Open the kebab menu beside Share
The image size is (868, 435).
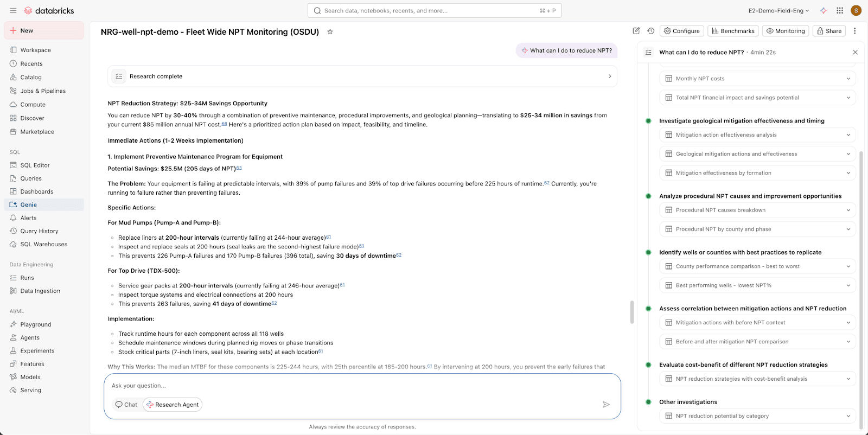coord(855,31)
